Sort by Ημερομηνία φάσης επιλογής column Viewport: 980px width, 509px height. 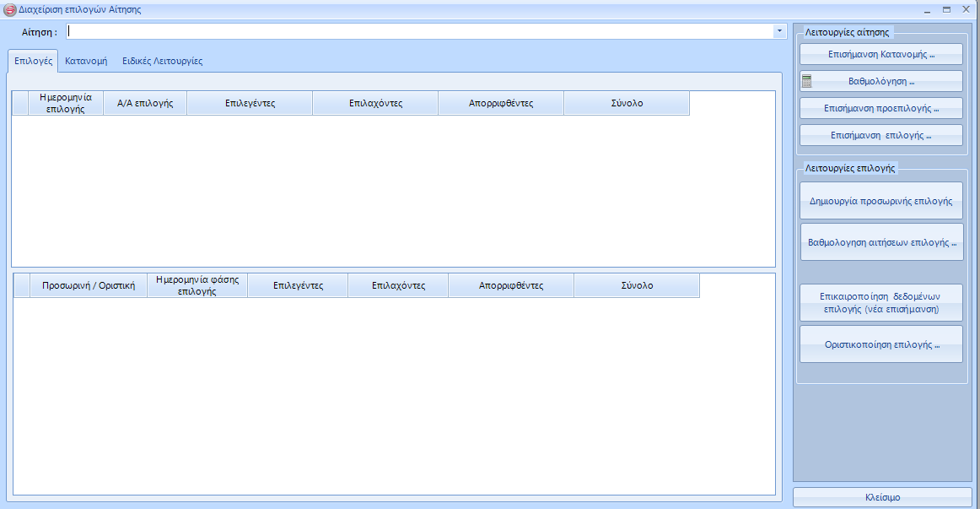point(197,285)
